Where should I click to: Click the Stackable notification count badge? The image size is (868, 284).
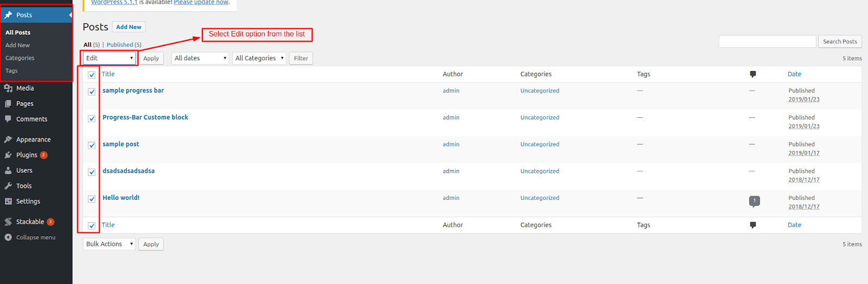(50, 222)
